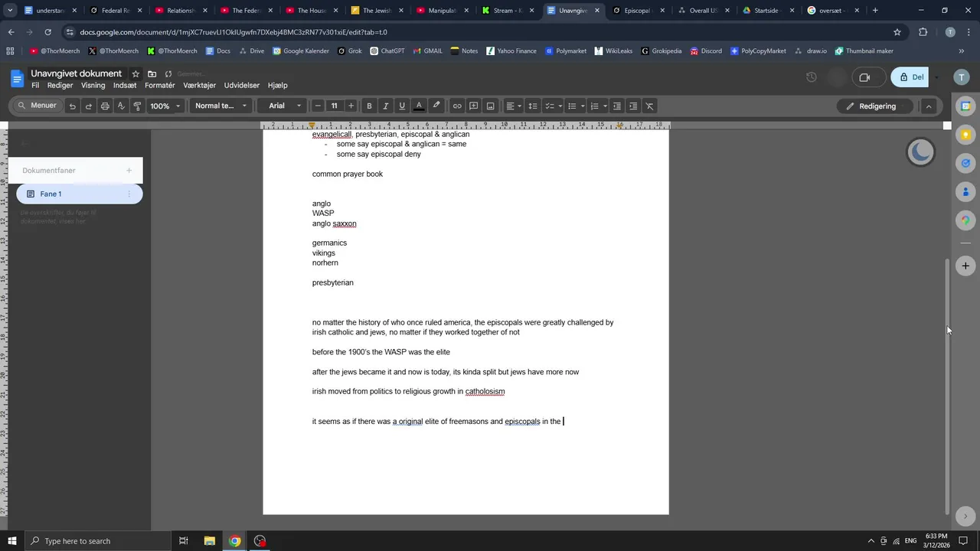The width and height of the screenshot is (980, 551).
Task: Open bulleted list options dropdown arrow
Action: pyautogui.click(x=583, y=106)
